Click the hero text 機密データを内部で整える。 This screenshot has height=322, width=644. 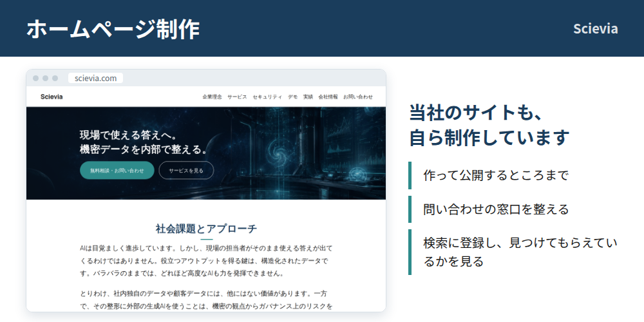143,150
